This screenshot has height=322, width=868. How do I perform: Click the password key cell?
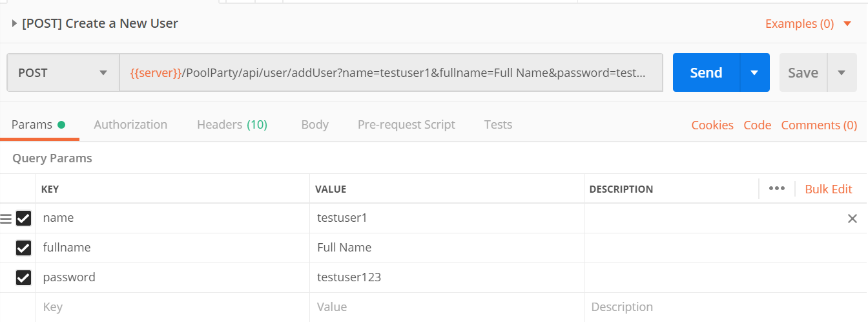172,277
